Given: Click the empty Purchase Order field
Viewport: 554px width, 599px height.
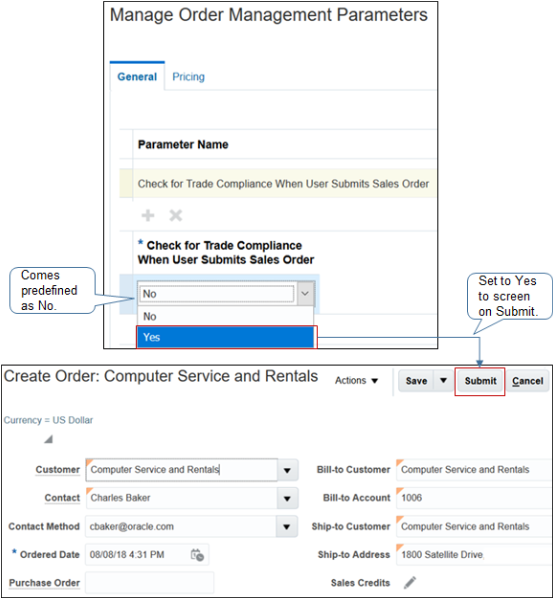Looking at the screenshot, I should 149,583.
